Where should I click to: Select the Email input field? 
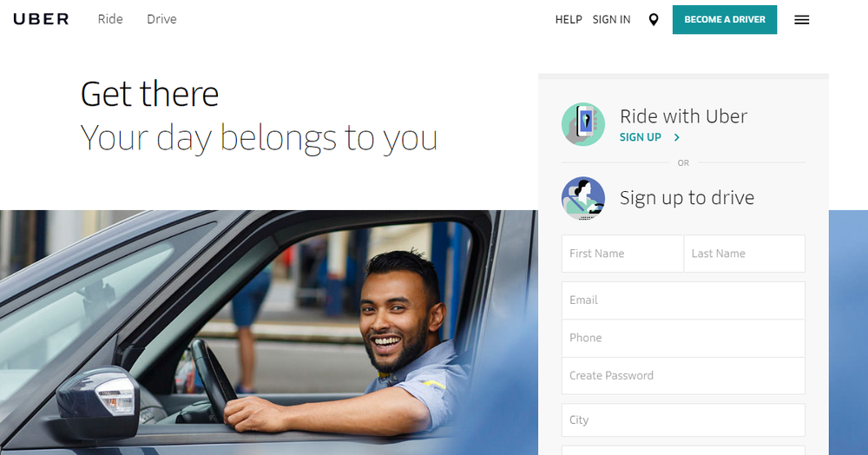tap(684, 300)
